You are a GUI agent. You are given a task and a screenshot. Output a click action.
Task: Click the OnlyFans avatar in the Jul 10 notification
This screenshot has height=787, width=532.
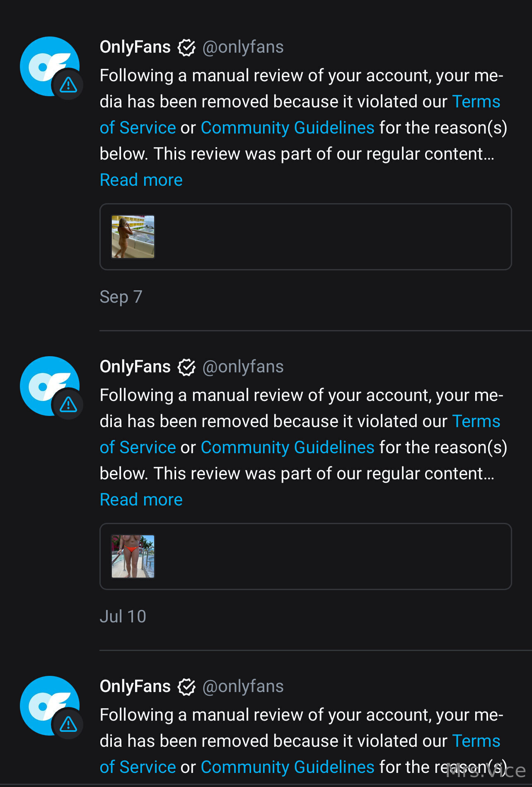pyautogui.click(x=45, y=382)
